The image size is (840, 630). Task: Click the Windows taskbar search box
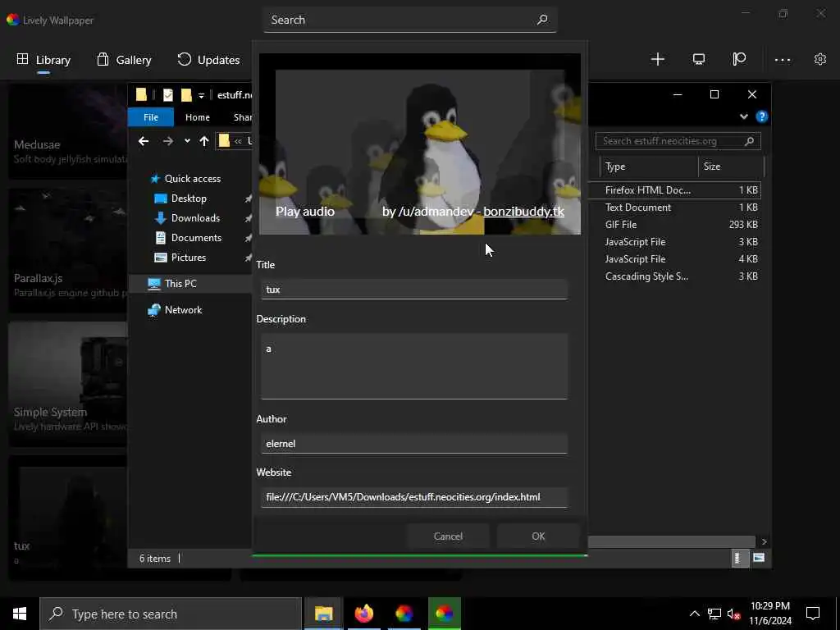tap(171, 614)
